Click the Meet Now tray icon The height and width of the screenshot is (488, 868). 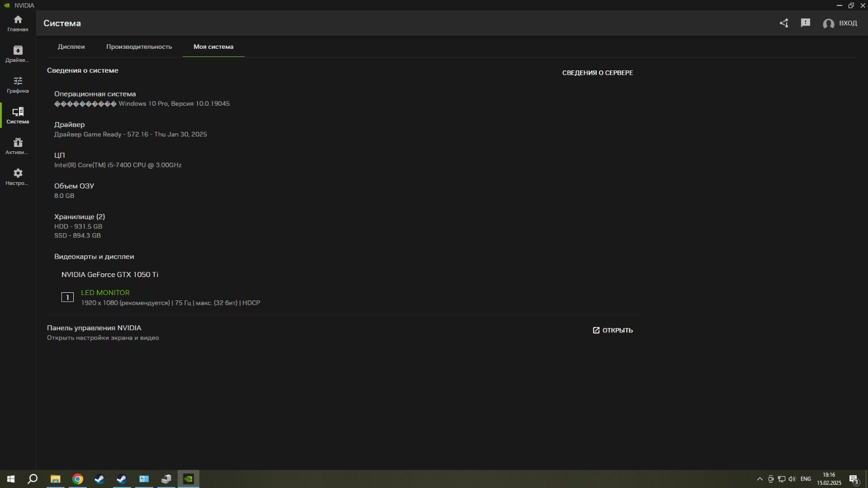pos(770,479)
